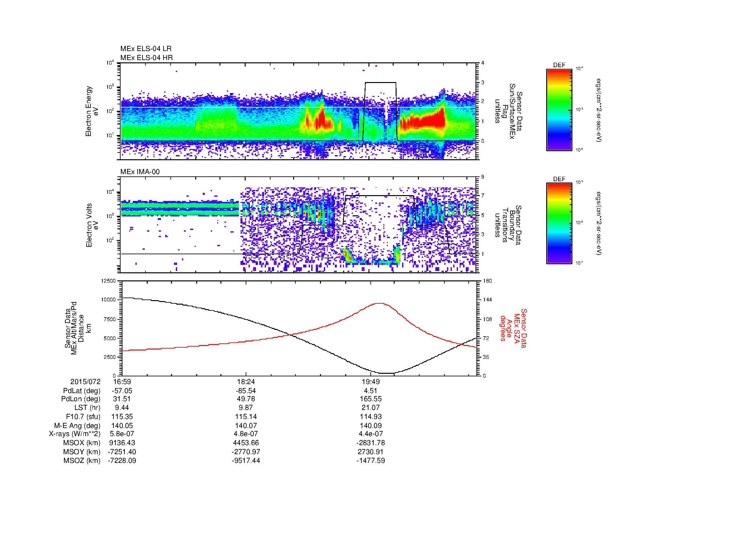The height and width of the screenshot is (534, 756).
Task: Click the MSOX value '9136.43'
Action: [x=122, y=443]
